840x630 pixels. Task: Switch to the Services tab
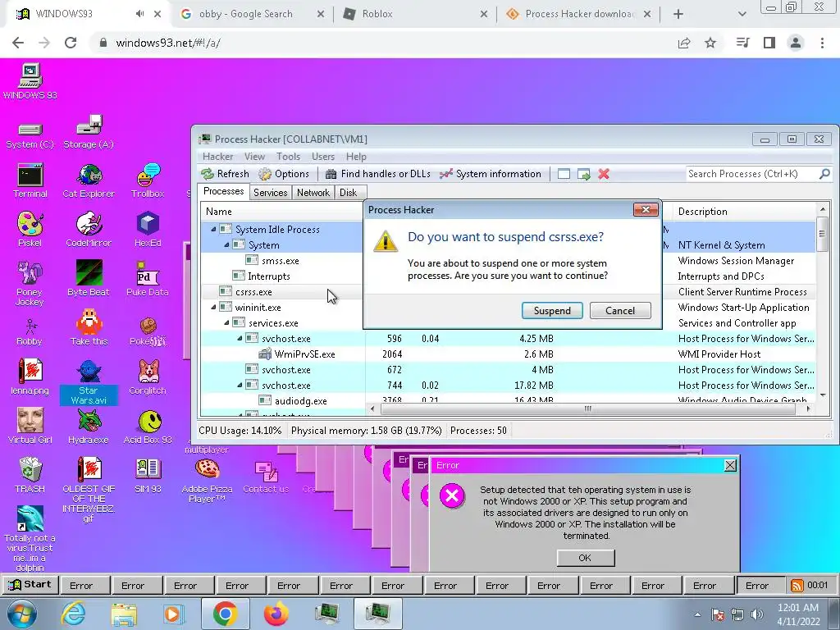click(x=270, y=192)
